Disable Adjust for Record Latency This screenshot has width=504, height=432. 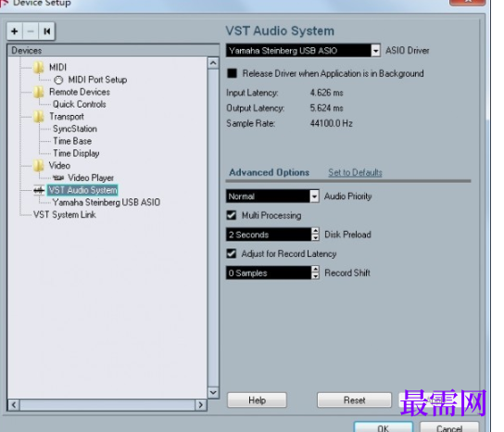pyautogui.click(x=232, y=253)
